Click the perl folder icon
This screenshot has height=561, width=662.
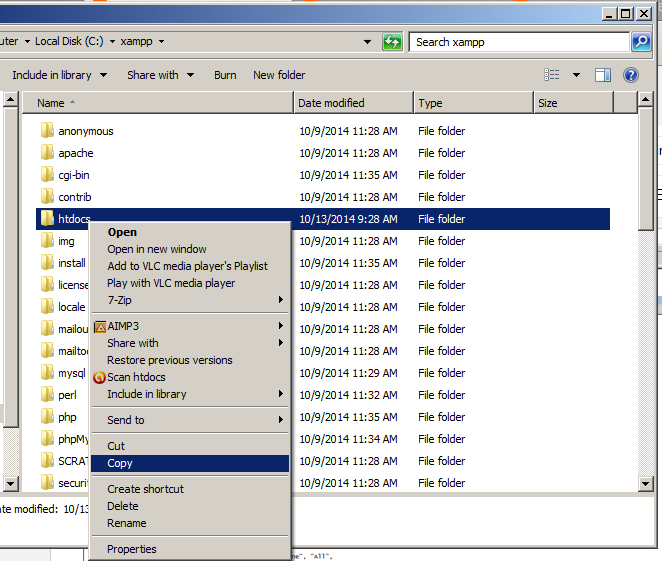click(47, 394)
